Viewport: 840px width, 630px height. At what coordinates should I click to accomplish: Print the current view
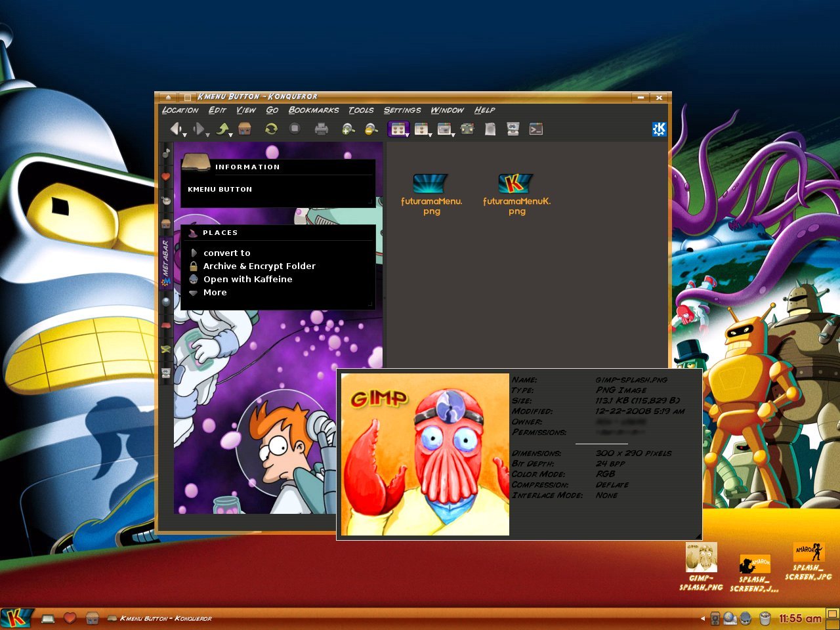(x=321, y=129)
